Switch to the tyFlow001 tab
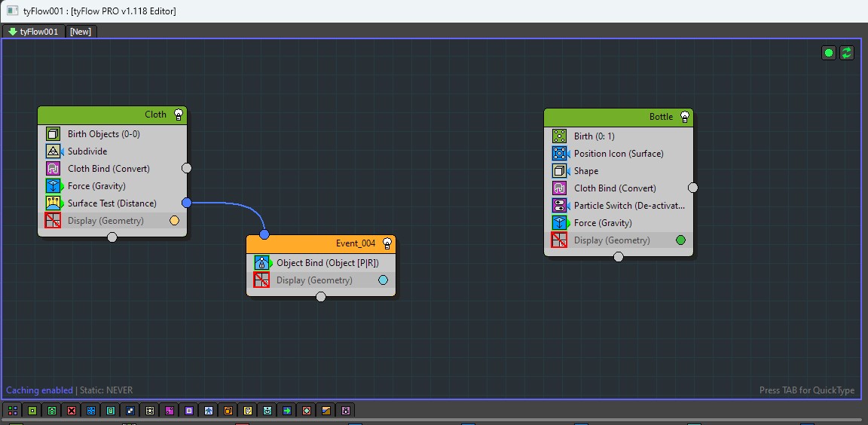868x425 pixels. click(x=34, y=32)
